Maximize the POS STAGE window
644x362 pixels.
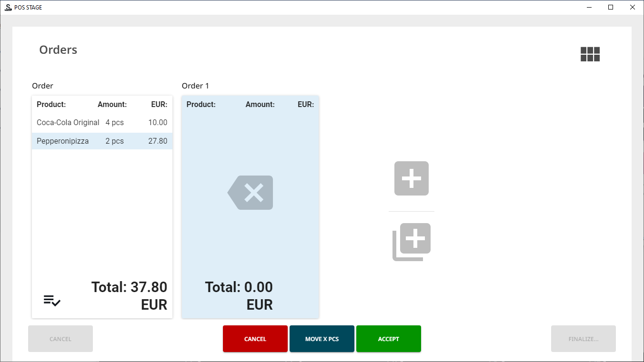click(x=611, y=7)
